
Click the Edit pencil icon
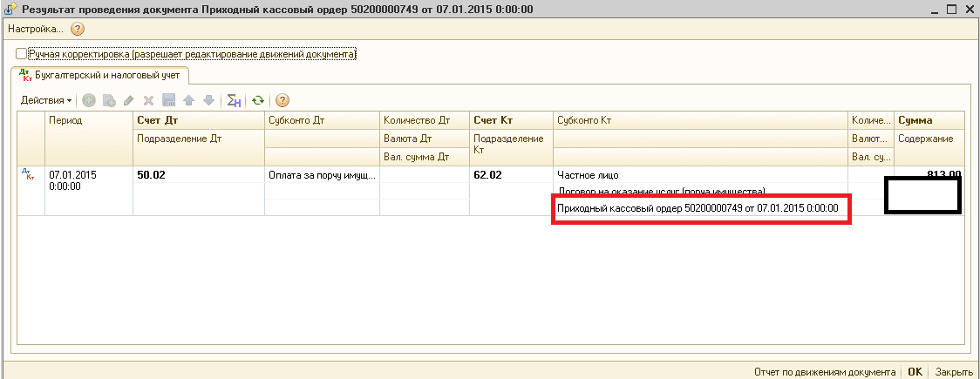point(129,100)
